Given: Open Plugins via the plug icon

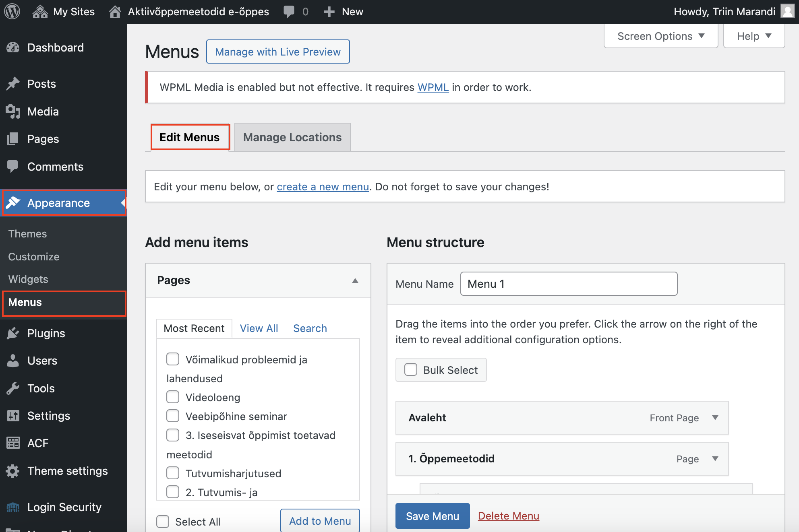Looking at the screenshot, I should (x=13, y=333).
